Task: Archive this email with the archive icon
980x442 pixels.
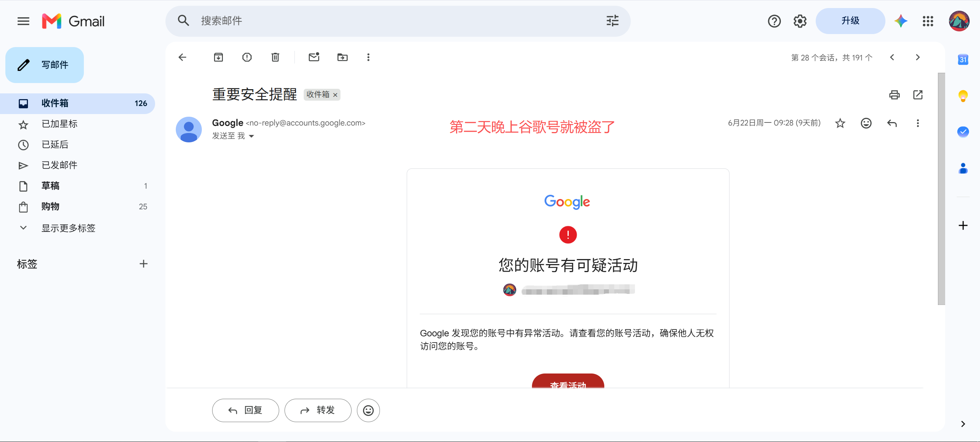Action: pos(218,57)
